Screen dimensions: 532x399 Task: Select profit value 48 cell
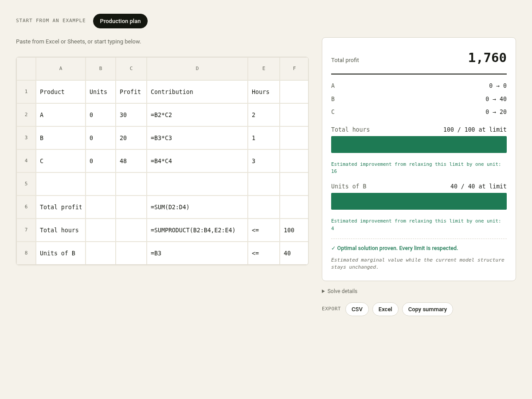(x=131, y=161)
